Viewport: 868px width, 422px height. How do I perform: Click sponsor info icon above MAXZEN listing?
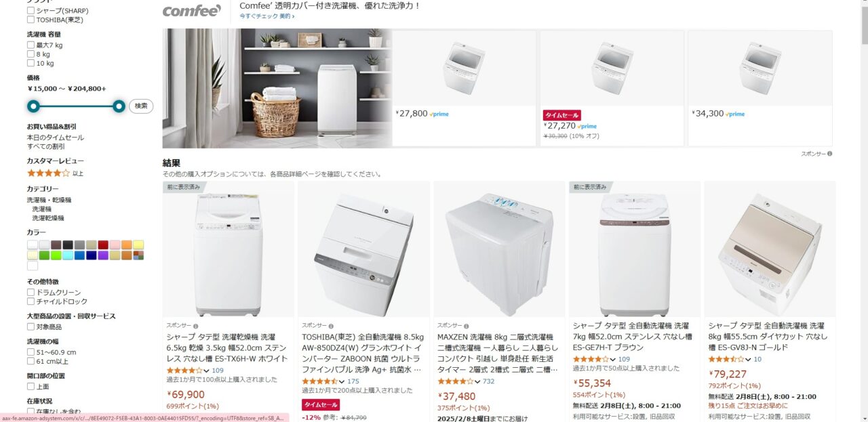pyautogui.click(x=467, y=326)
